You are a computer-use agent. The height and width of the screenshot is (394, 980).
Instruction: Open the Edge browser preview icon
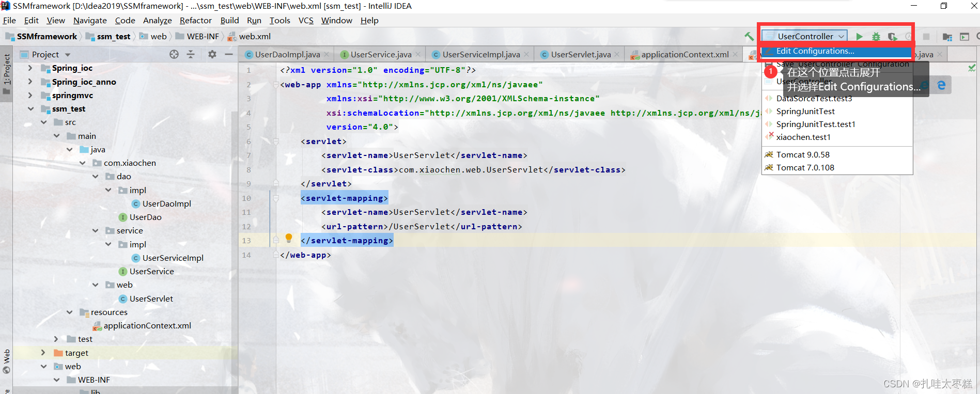[941, 85]
